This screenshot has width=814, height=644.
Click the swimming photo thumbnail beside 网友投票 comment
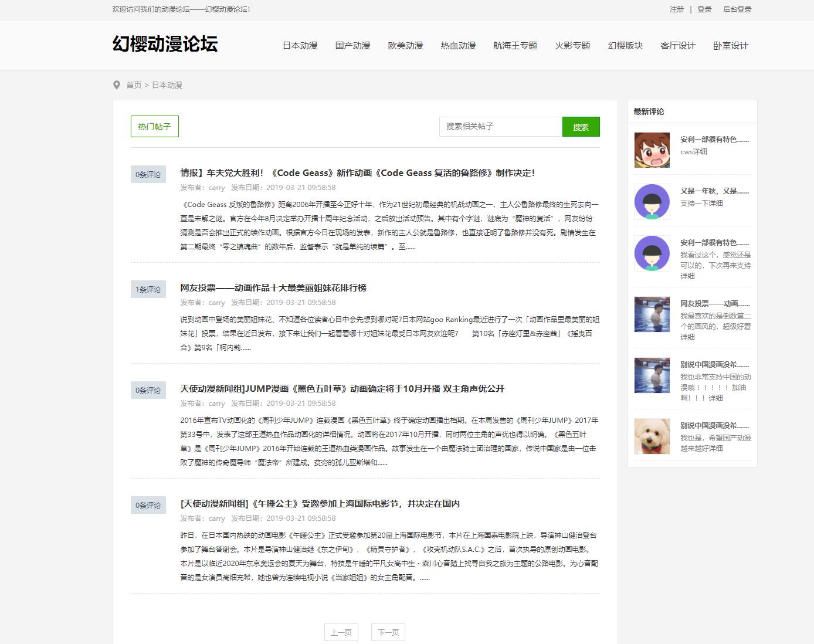(652, 315)
